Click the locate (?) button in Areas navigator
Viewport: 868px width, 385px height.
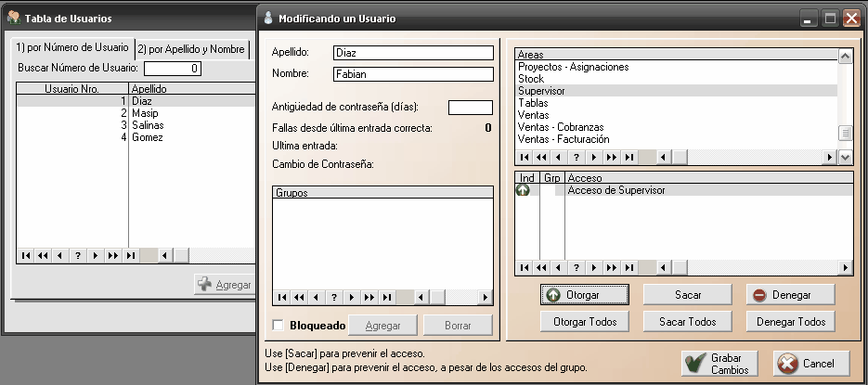[x=577, y=158]
